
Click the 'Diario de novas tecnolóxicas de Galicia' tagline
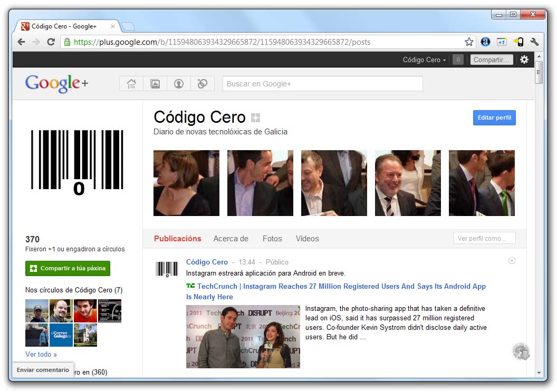tap(220, 132)
